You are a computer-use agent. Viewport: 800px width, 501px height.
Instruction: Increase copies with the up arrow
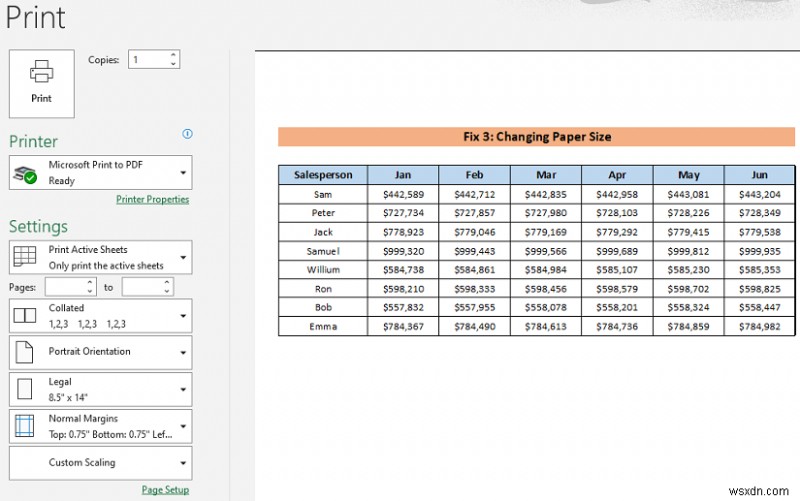click(173, 54)
